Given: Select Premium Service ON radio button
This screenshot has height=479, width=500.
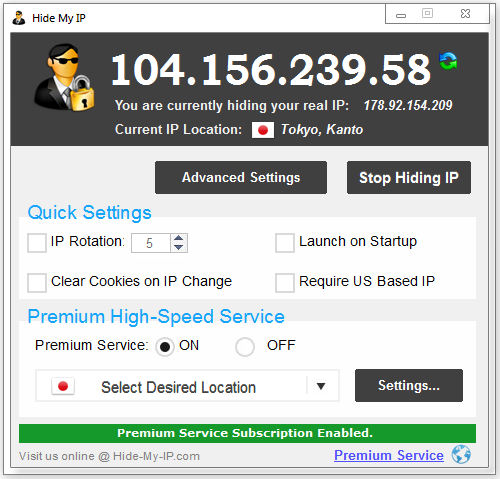Looking at the screenshot, I should pos(165,347).
